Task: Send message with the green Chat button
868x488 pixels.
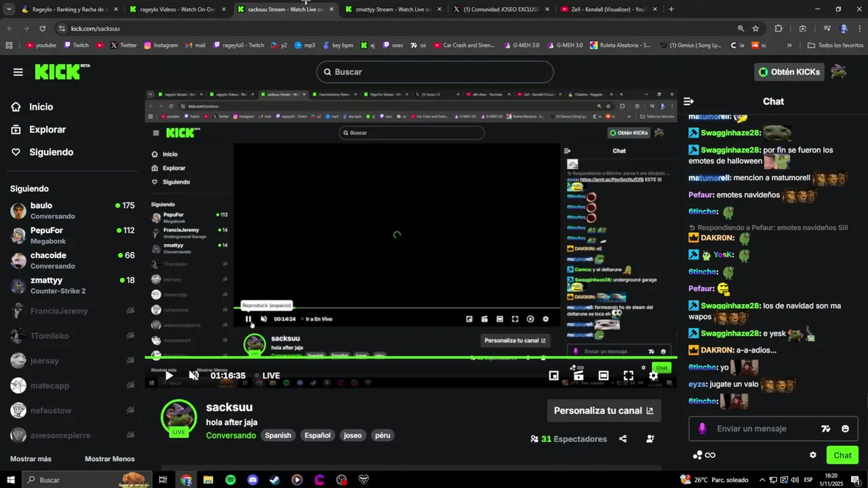Action: (842, 455)
